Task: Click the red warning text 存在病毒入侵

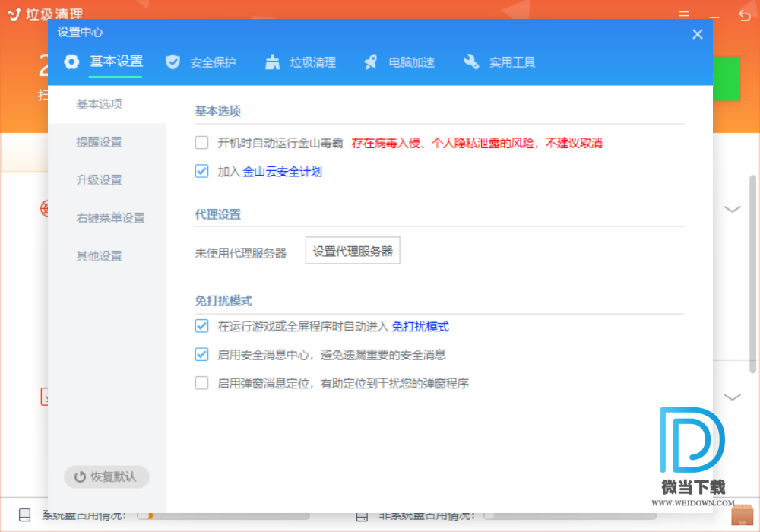Action: click(x=477, y=143)
